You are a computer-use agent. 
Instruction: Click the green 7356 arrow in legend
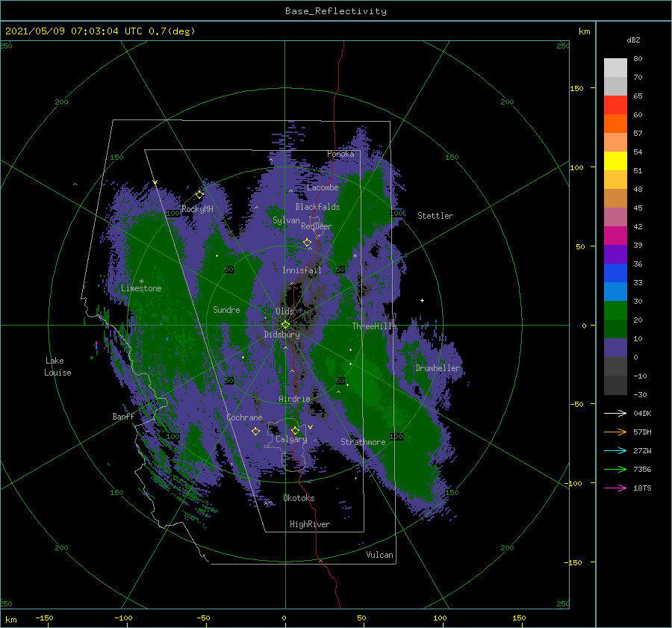coord(615,470)
